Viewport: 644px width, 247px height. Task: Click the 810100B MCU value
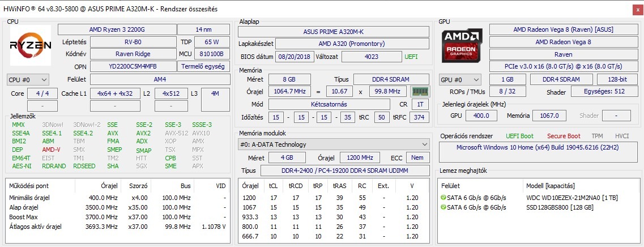pos(212,54)
